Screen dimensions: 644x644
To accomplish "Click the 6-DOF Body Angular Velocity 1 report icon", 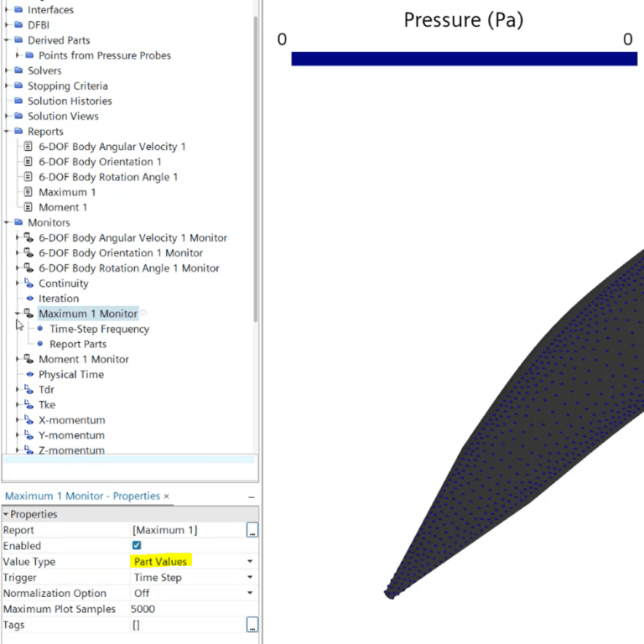I will pos(28,146).
